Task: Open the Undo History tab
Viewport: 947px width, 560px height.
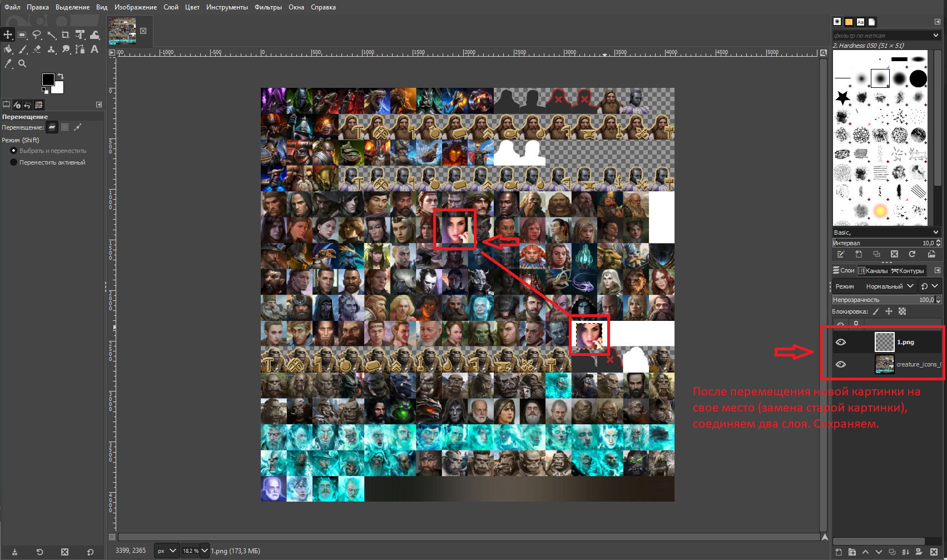Action: [28, 105]
